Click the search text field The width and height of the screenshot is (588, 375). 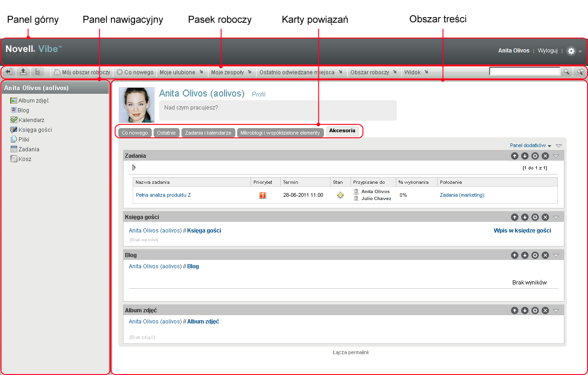tap(524, 71)
